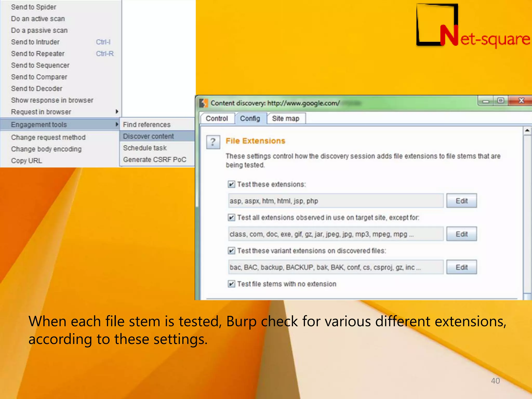Click the 'asp, aspx, htm, html, jsp, php' field
532x399 pixels.
tap(336, 201)
